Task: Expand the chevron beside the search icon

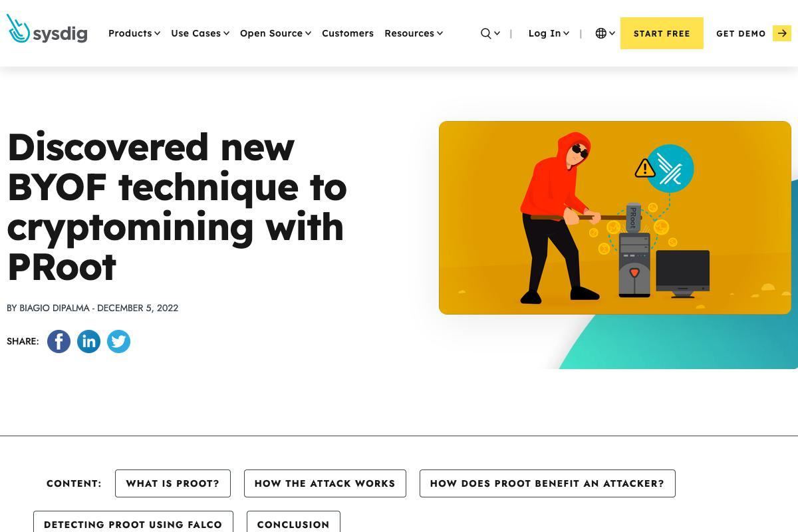Action: (x=497, y=33)
